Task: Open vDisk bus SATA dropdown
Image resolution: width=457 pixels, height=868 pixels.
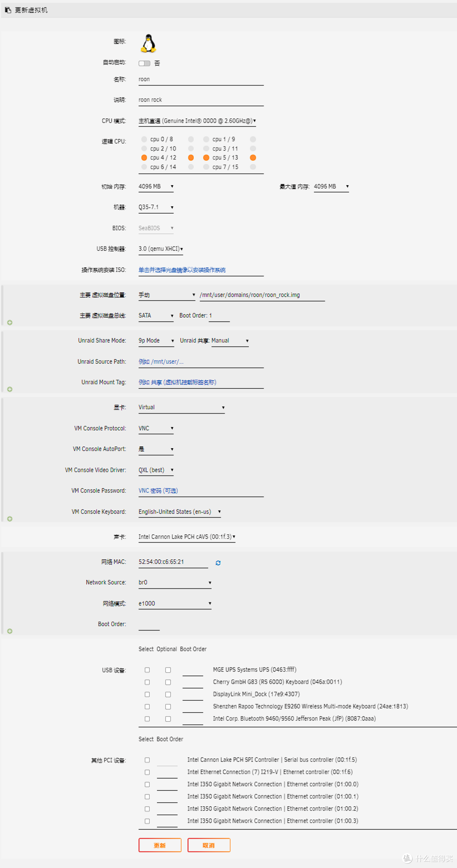Action: coord(156,316)
